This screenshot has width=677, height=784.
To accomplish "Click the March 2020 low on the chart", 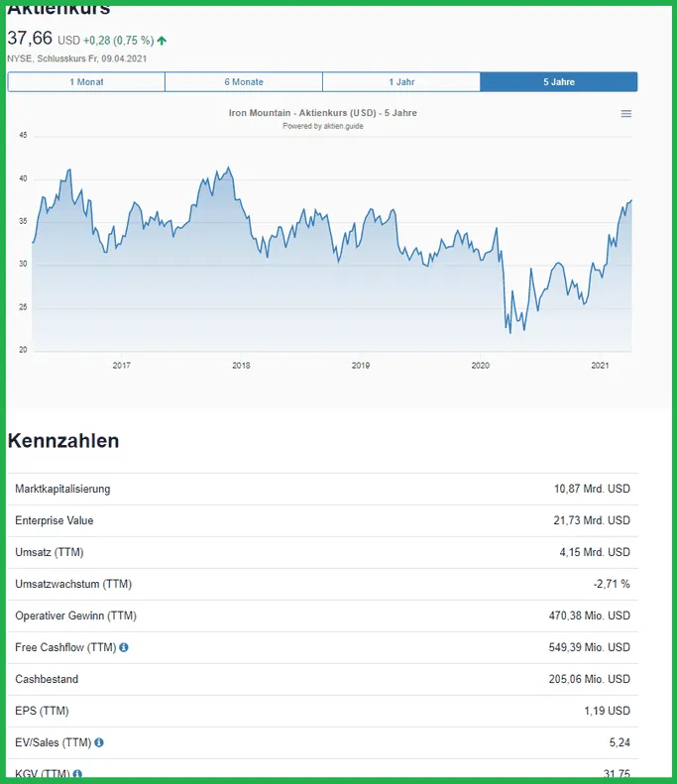I will click(x=510, y=332).
